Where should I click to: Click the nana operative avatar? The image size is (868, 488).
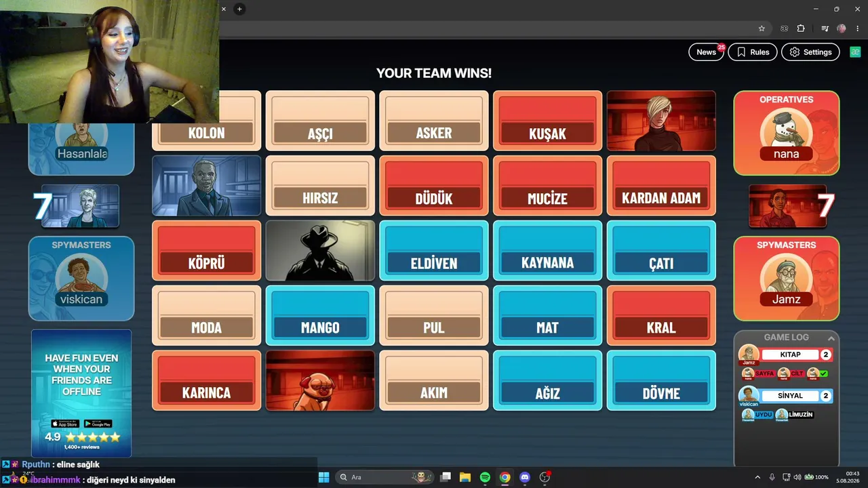[x=787, y=134]
